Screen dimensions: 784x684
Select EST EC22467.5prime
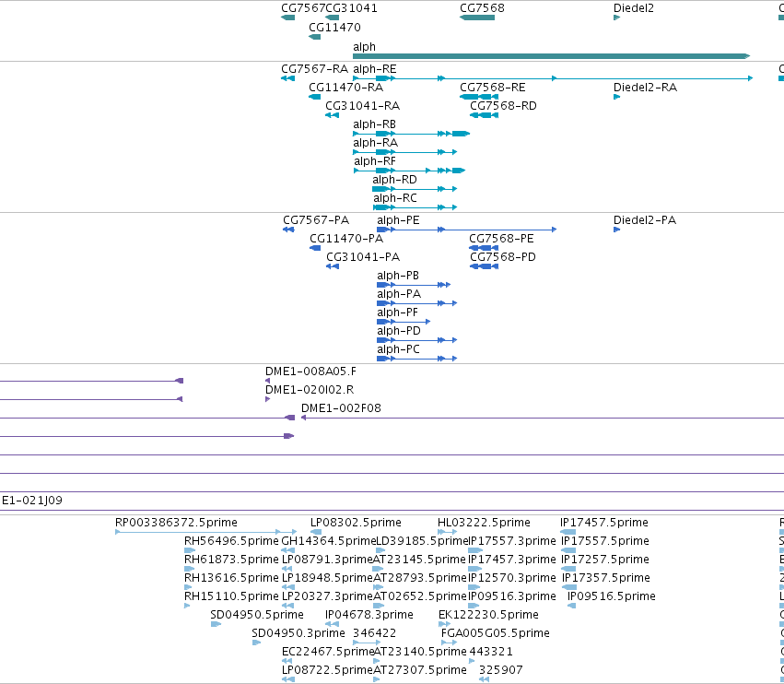pos(287,661)
